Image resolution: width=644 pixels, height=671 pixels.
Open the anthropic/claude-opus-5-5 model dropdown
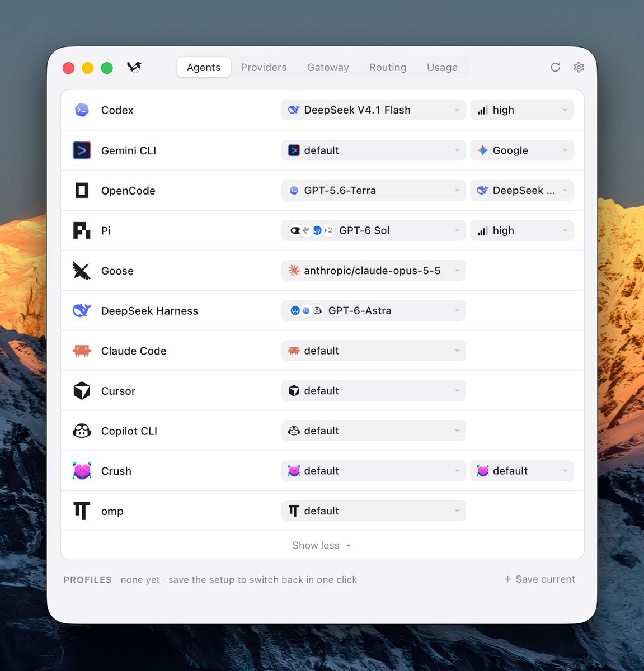[x=373, y=271]
